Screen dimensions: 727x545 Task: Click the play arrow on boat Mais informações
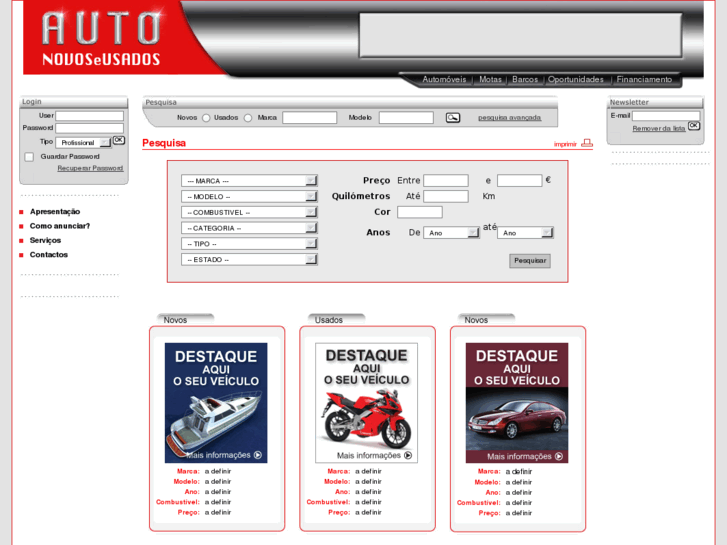(258, 455)
